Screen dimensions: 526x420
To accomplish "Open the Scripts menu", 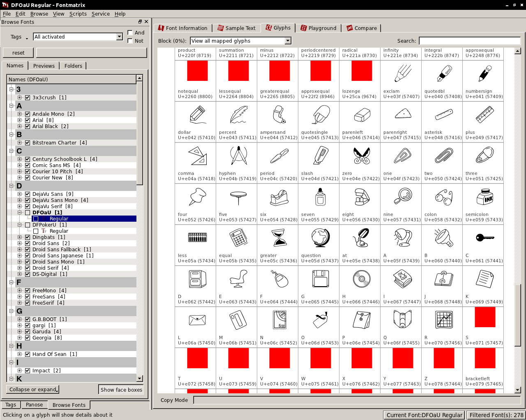I will click(78, 14).
